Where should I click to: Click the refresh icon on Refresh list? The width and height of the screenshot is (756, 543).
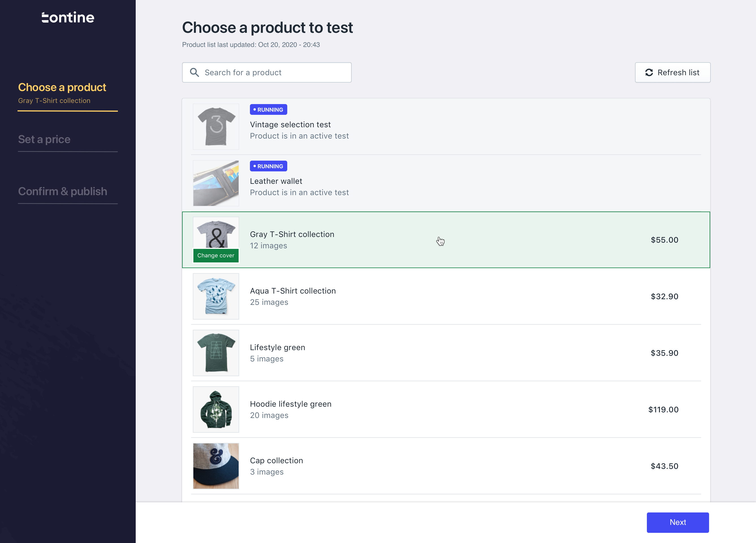pos(649,72)
